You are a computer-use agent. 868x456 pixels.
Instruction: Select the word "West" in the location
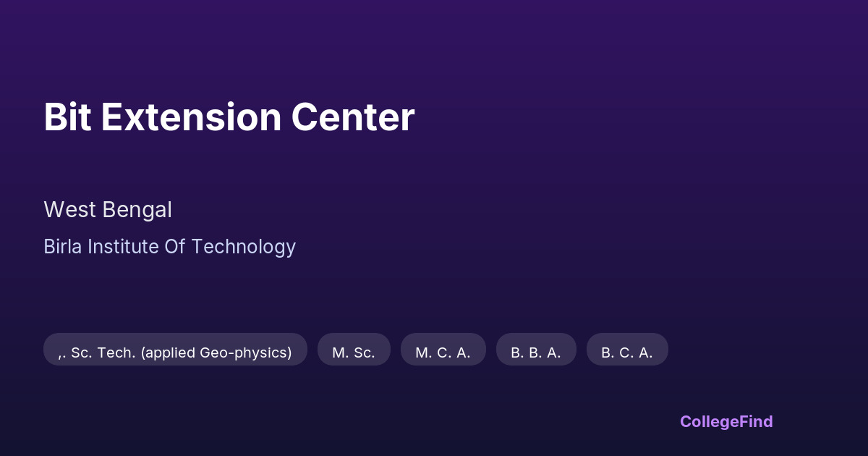point(69,210)
